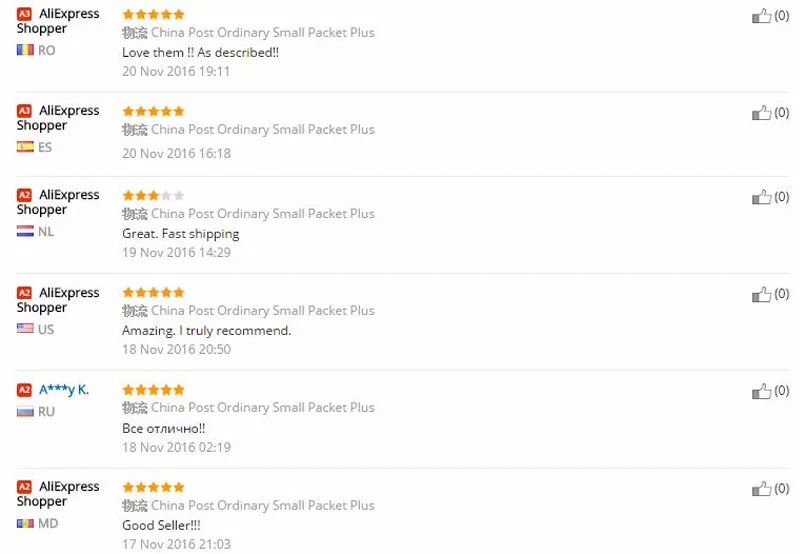Click the Russian flag next to RU
Screen dimensions: 800x554
25,411
